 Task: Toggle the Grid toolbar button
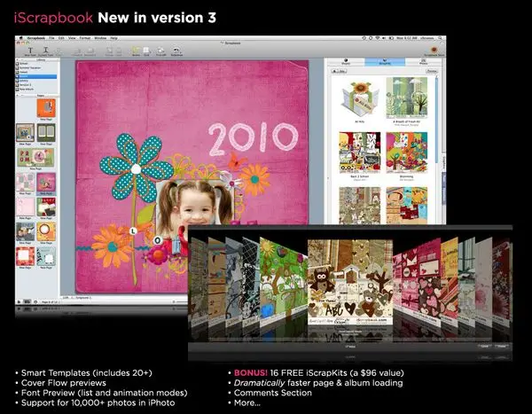[146, 51]
